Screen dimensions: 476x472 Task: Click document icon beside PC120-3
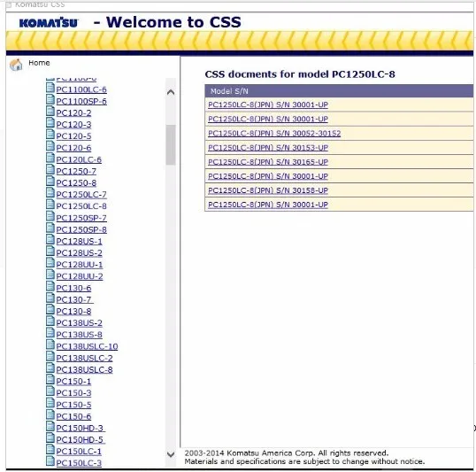pyautogui.click(x=50, y=123)
